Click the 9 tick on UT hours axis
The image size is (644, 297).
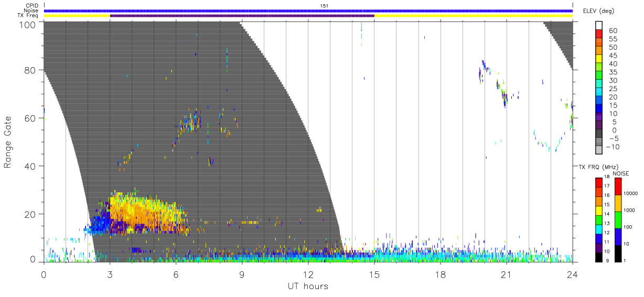pos(242,274)
